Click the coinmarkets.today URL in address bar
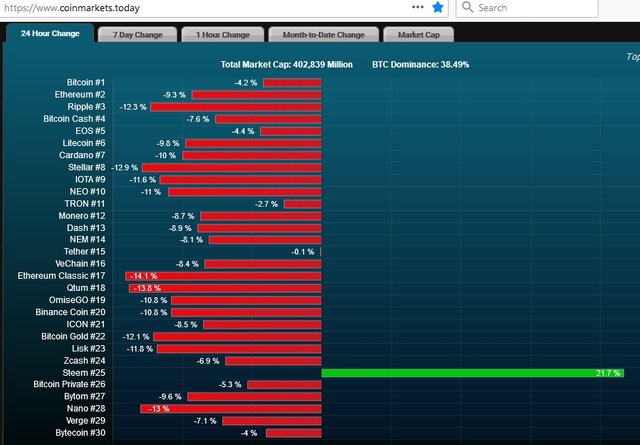This screenshot has height=445, width=640. [x=72, y=8]
